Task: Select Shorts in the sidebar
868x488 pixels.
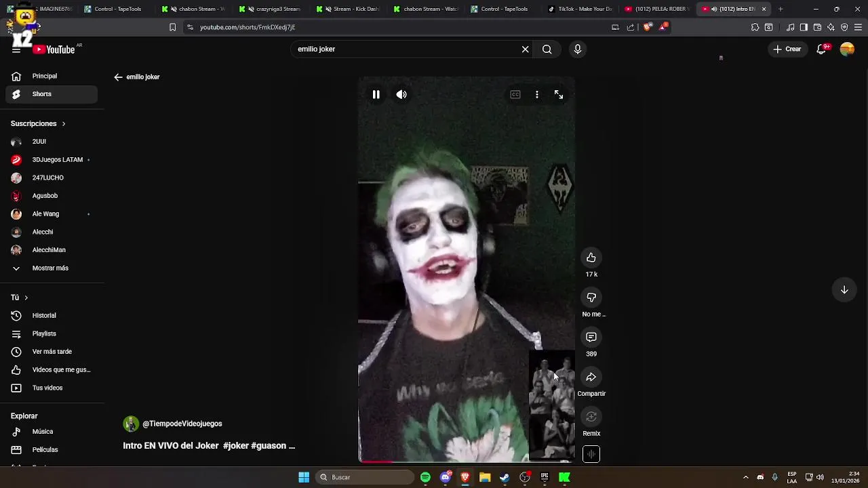Action: tap(52, 94)
